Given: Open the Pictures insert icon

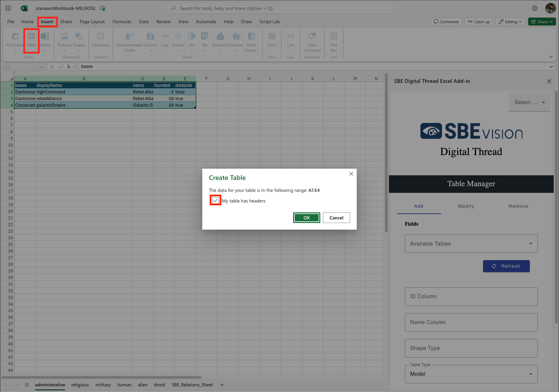Looking at the screenshot, I should coord(64,36).
